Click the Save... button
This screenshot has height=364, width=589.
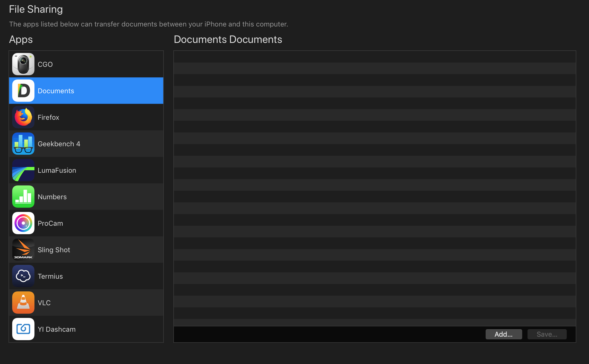[547, 334]
